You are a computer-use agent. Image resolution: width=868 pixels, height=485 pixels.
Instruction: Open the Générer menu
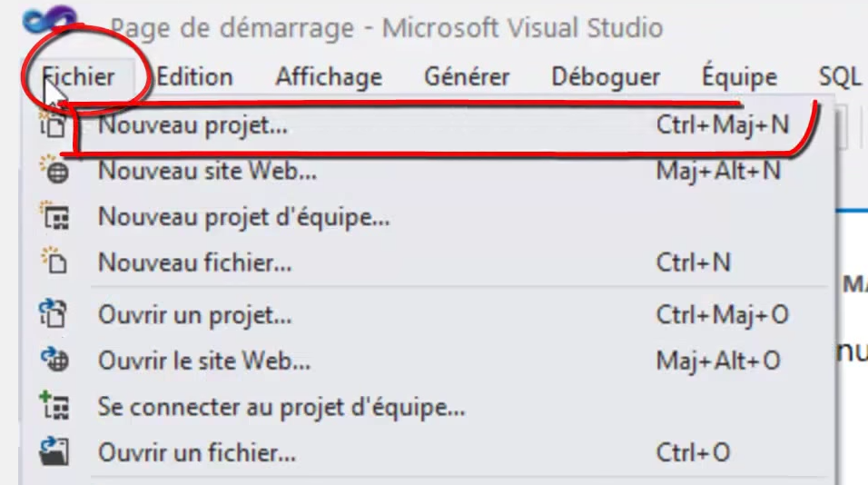pyautogui.click(x=467, y=76)
